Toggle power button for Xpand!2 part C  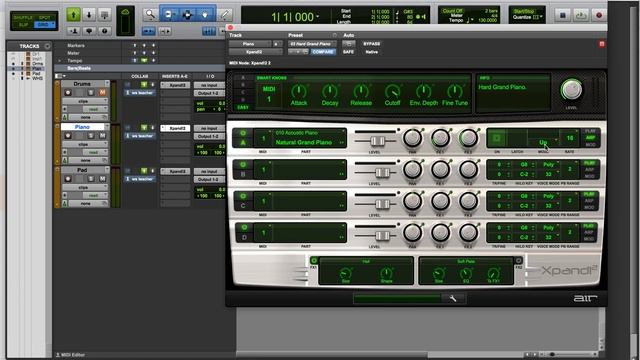click(243, 196)
